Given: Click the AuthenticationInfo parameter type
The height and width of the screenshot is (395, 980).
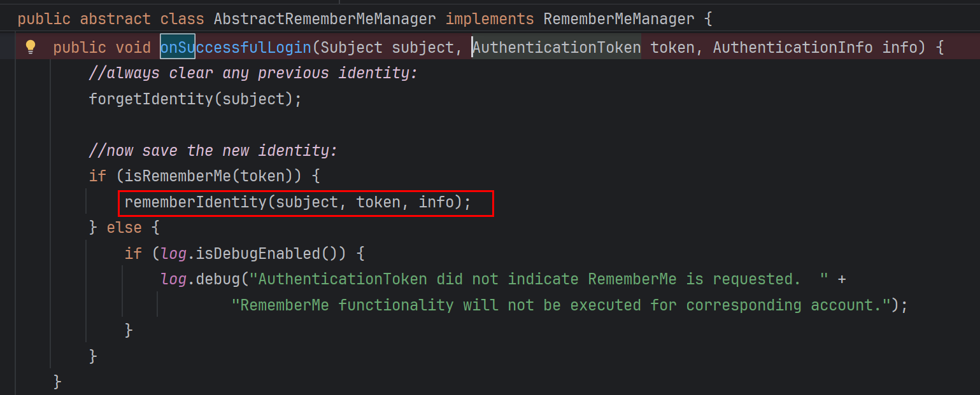Looking at the screenshot, I should point(793,48).
